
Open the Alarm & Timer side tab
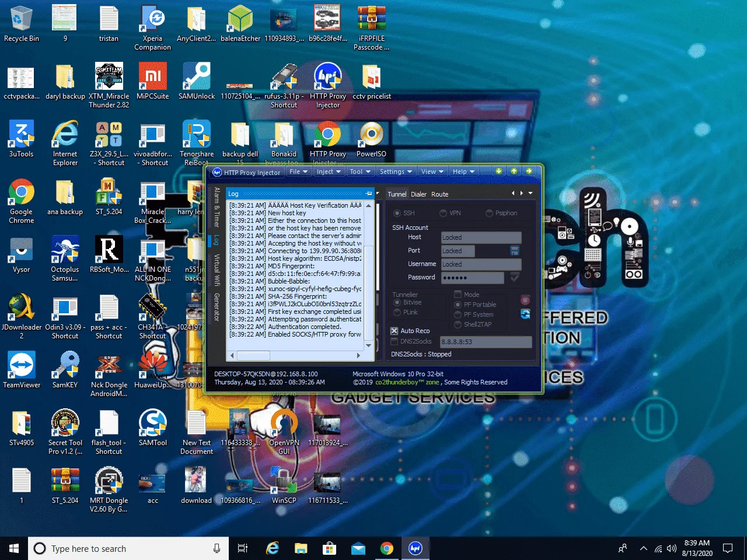[217, 206]
